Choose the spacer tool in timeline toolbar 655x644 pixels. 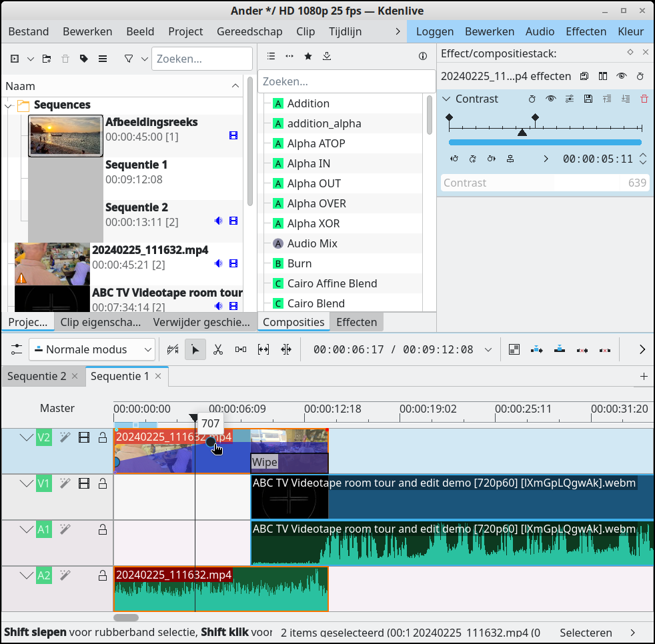pos(241,349)
